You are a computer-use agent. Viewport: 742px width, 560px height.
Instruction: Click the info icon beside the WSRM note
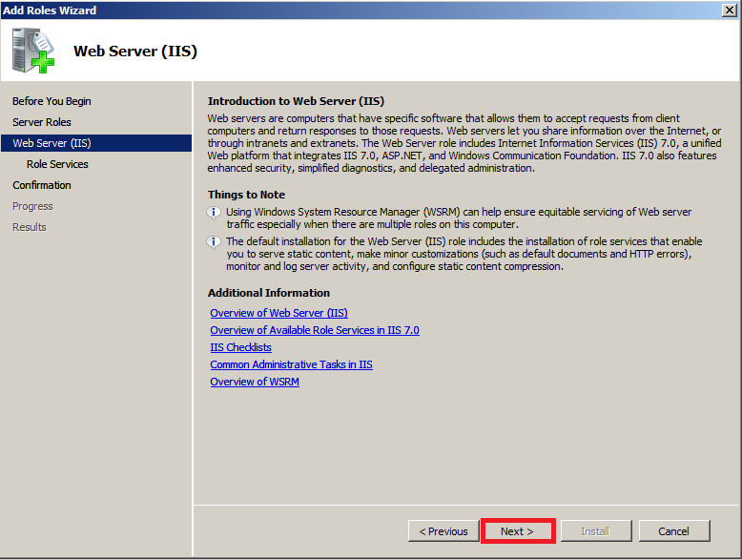click(214, 213)
